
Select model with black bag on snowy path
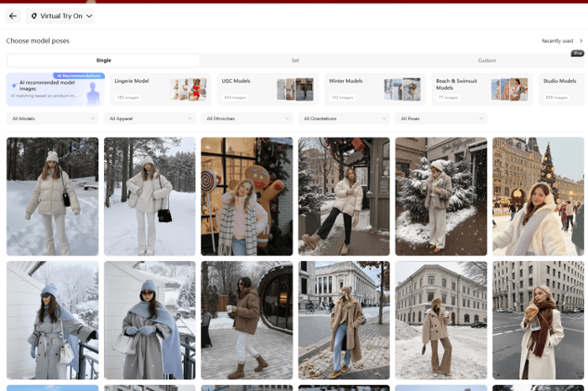coord(149,196)
